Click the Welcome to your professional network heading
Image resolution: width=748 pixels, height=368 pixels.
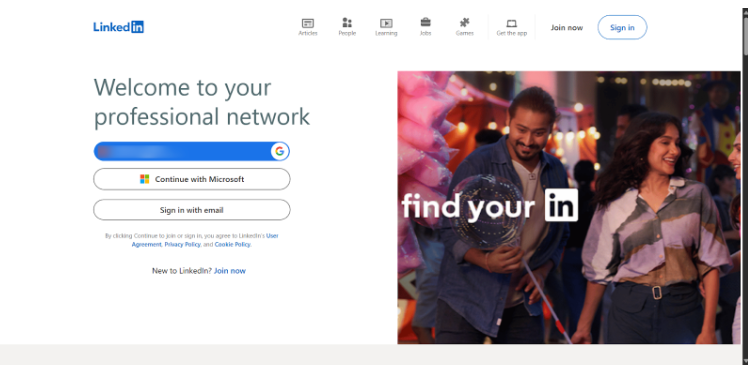pos(202,102)
